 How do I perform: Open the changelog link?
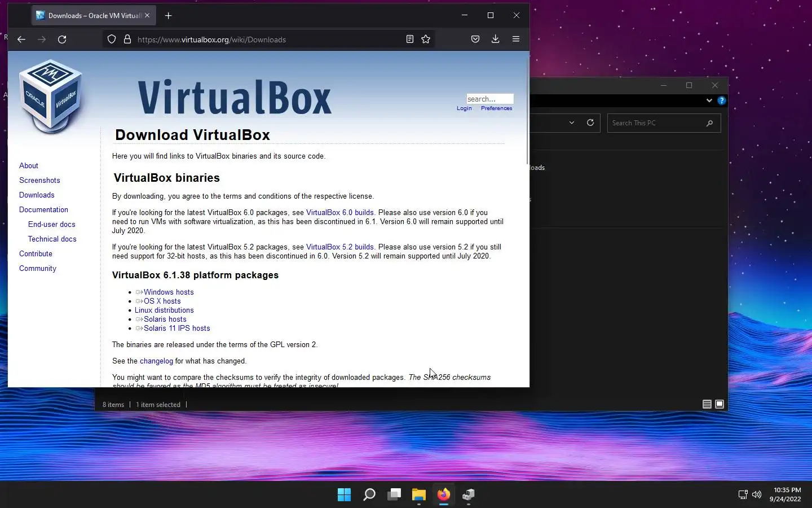[x=156, y=361]
